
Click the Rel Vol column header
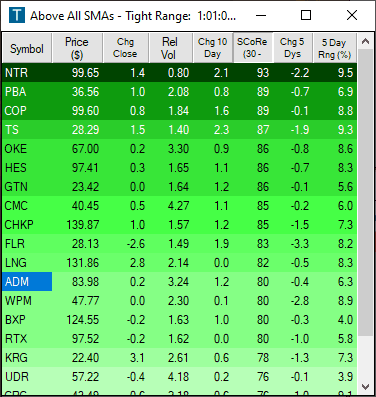click(x=170, y=48)
